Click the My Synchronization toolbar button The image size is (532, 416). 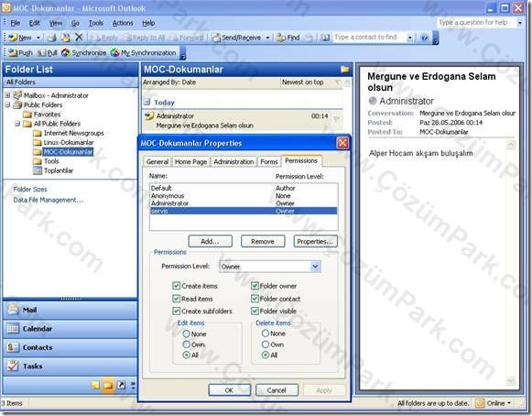[144, 52]
